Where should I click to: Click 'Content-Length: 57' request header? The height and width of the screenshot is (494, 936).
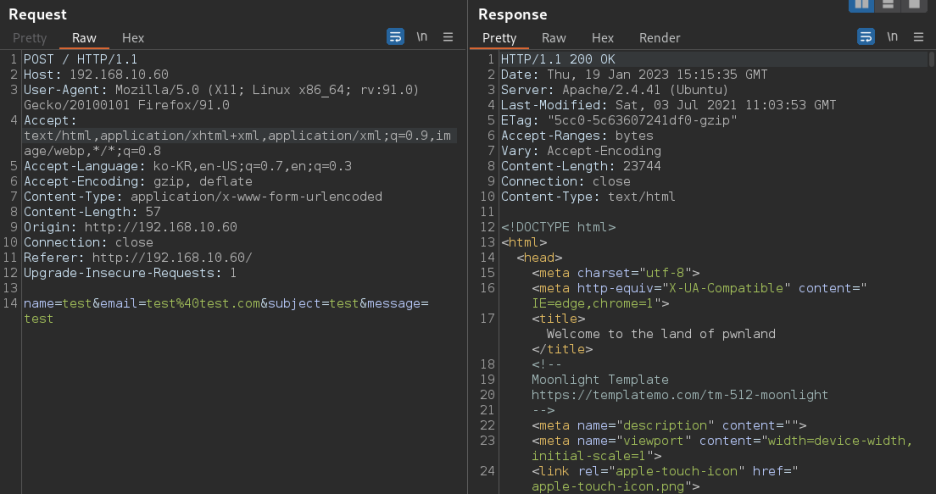92,212
